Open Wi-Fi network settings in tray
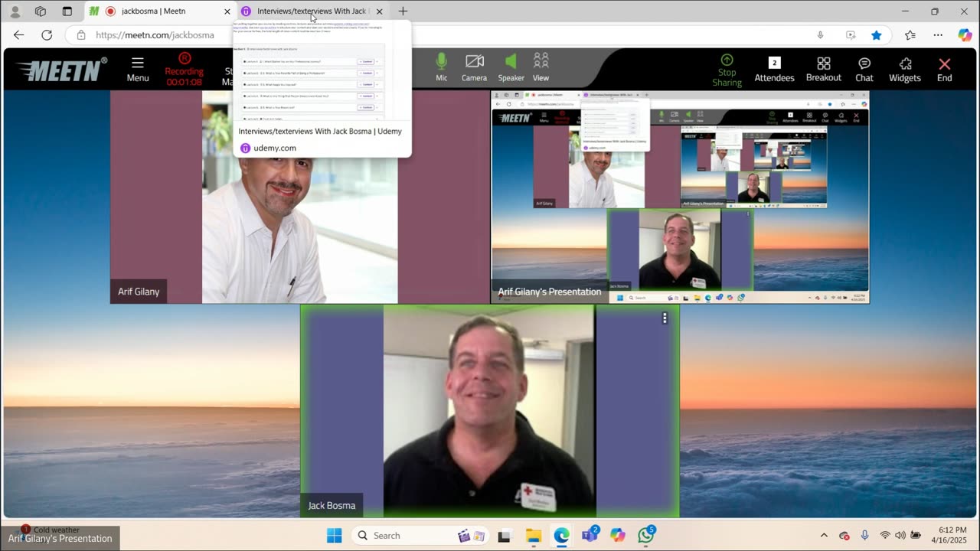Screen dimensions: 980x551 (885, 536)
